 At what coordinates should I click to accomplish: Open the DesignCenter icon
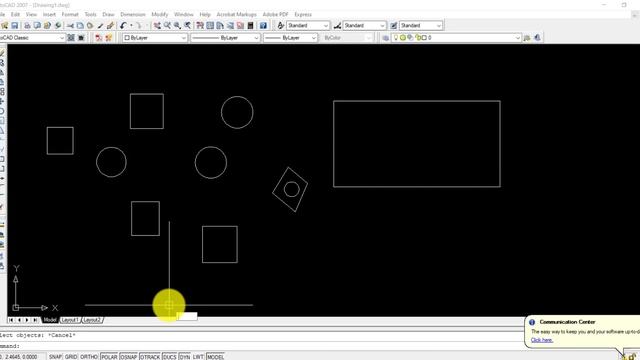click(x=210, y=25)
